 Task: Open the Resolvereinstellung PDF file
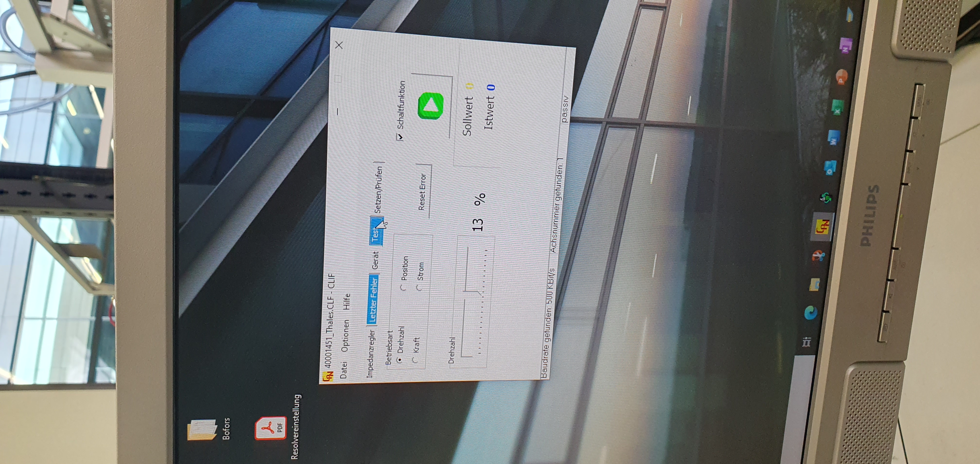[x=271, y=428]
